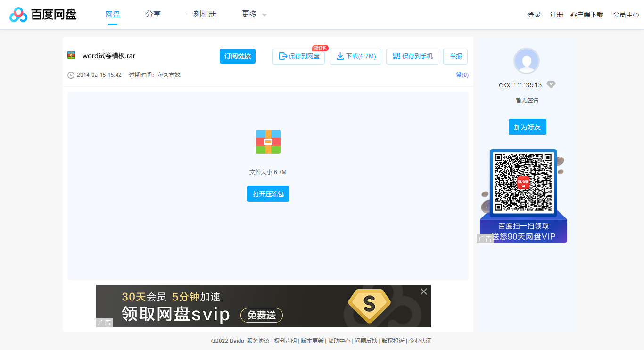
Task: Click the clock icon before the share date
Action: 71,75
